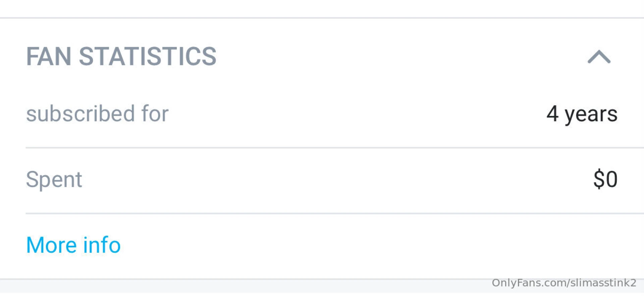
Task: Click the FAN STATISTICS heading
Action: (121, 56)
